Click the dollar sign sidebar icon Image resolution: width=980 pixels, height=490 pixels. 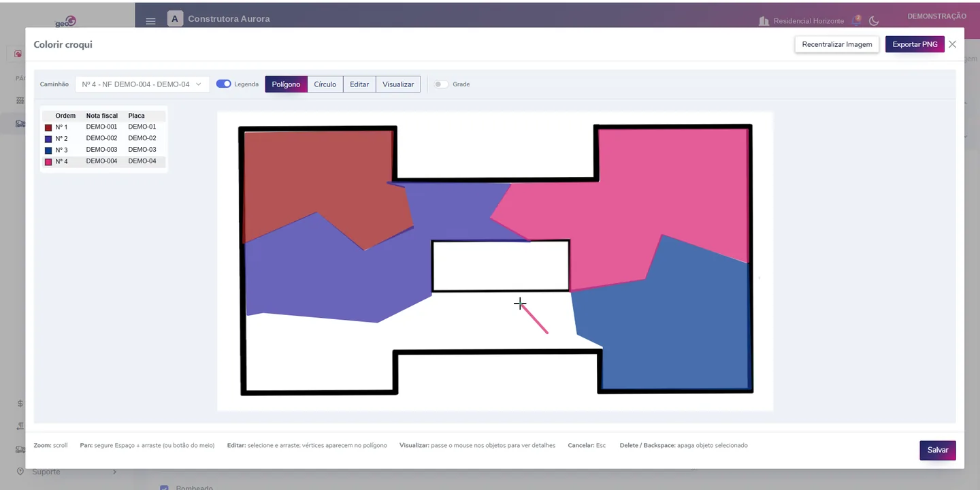click(20, 404)
